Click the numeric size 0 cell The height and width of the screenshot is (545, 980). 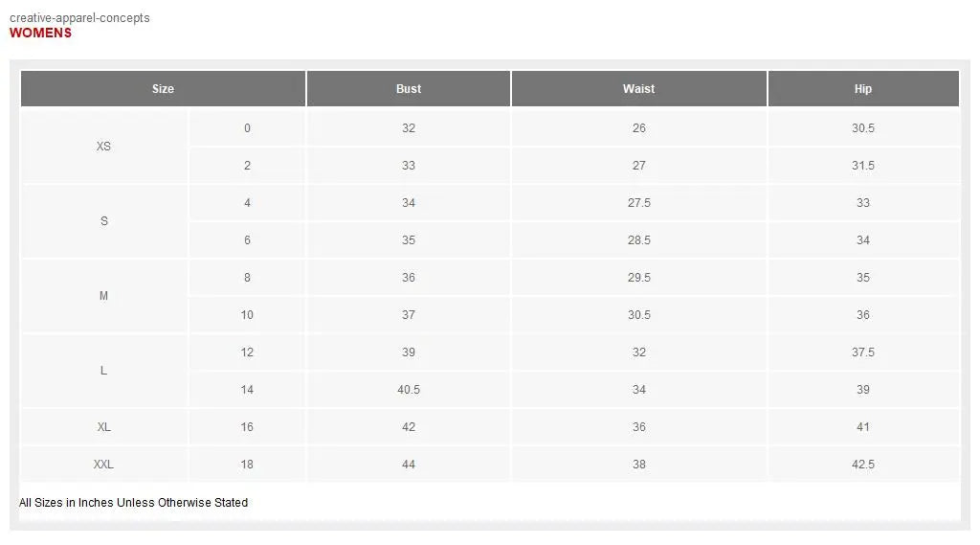247,128
